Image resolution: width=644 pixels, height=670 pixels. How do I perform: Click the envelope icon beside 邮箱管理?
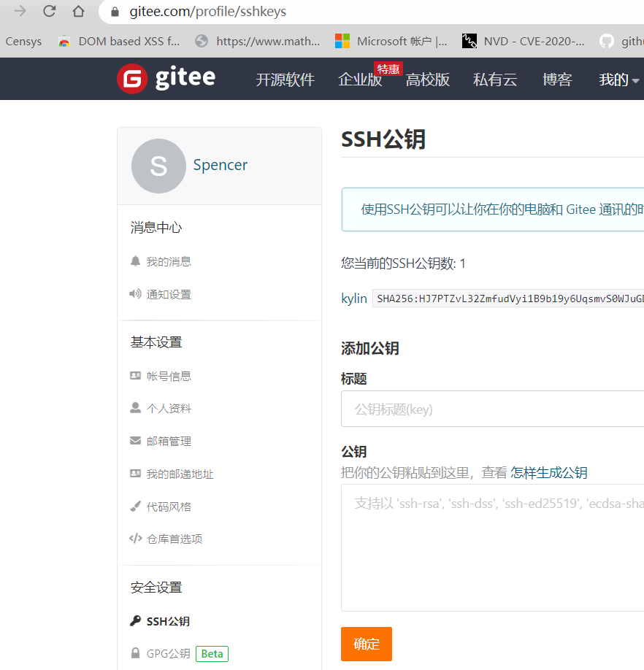pos(135,441)
